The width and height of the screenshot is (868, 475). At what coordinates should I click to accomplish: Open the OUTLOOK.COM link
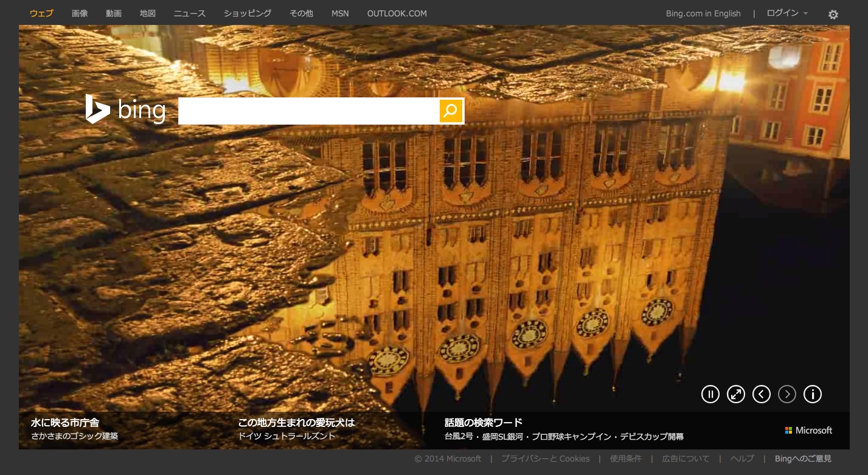(397, 13)
